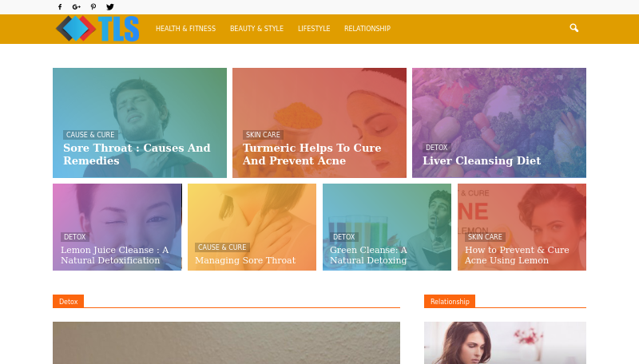The image size is (639, 364).
Task: Click the Relationship section woman thumbnail
Action: tap(505, 342)
